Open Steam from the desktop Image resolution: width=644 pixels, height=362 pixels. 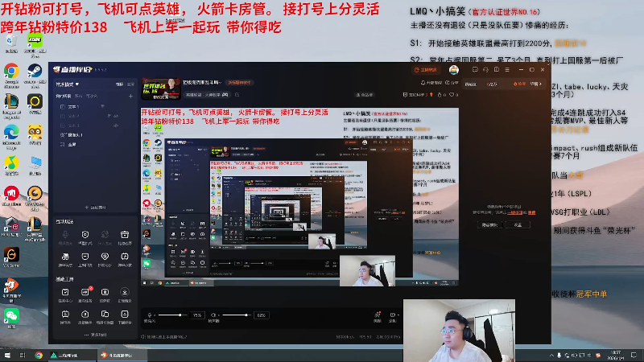[35, 71]
